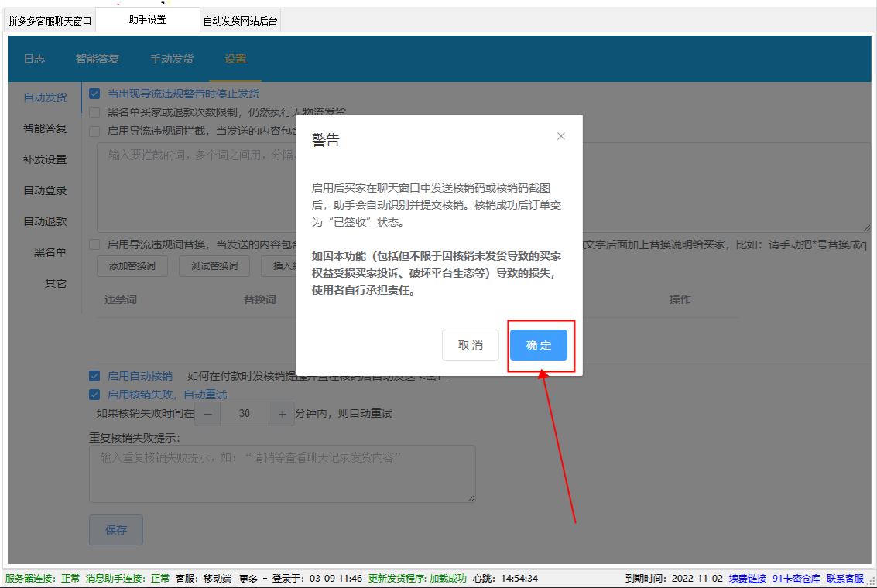The height and width of the screenshot is (588, 877).
Task: Click the 违禁词 column header
Action: click(x=120, y=299)
